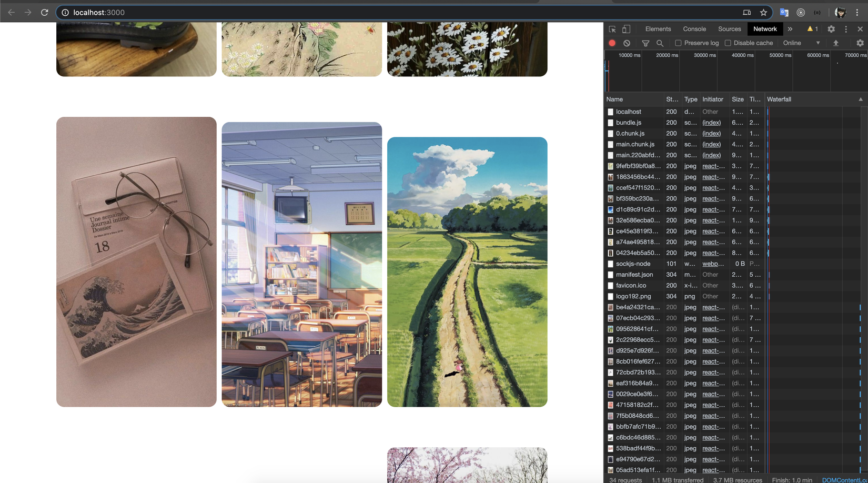The image size is (868, 483).
Task: Clear the network log
Action: pos(627,43)
